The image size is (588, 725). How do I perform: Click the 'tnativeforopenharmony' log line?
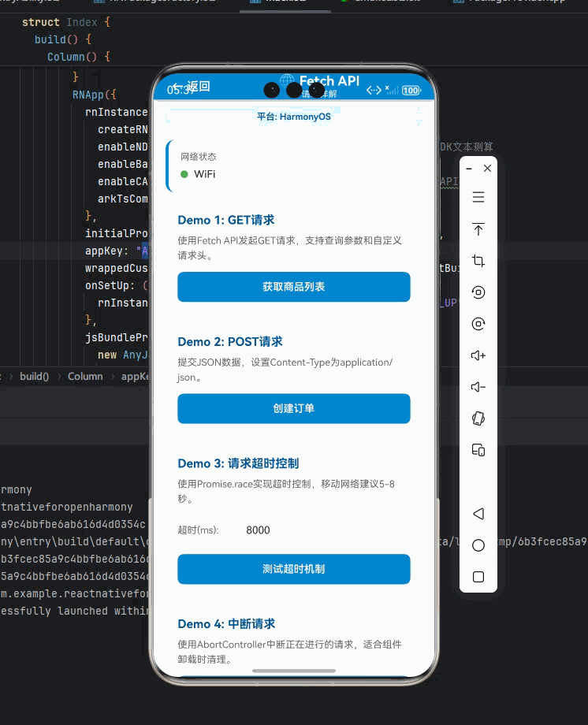click(67, 507)
